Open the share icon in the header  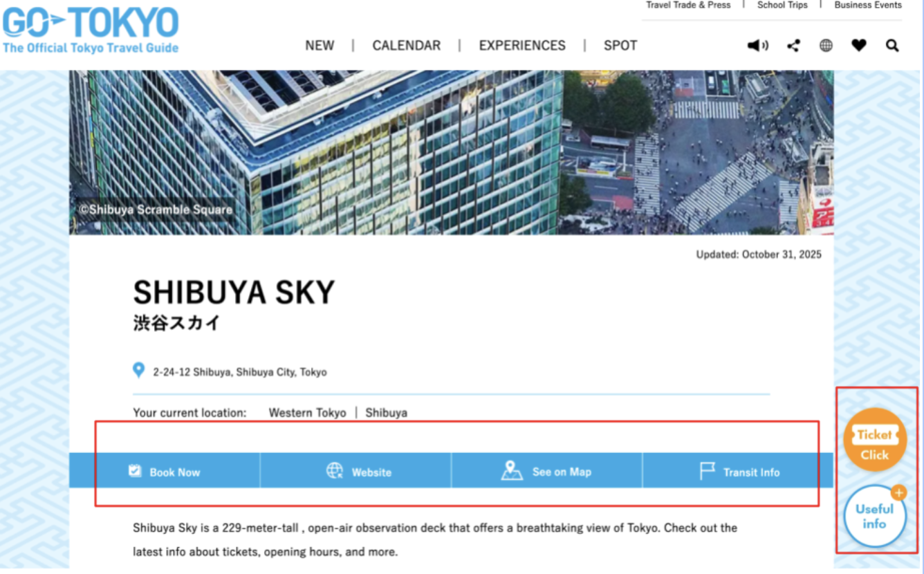(x=793, y=46)
